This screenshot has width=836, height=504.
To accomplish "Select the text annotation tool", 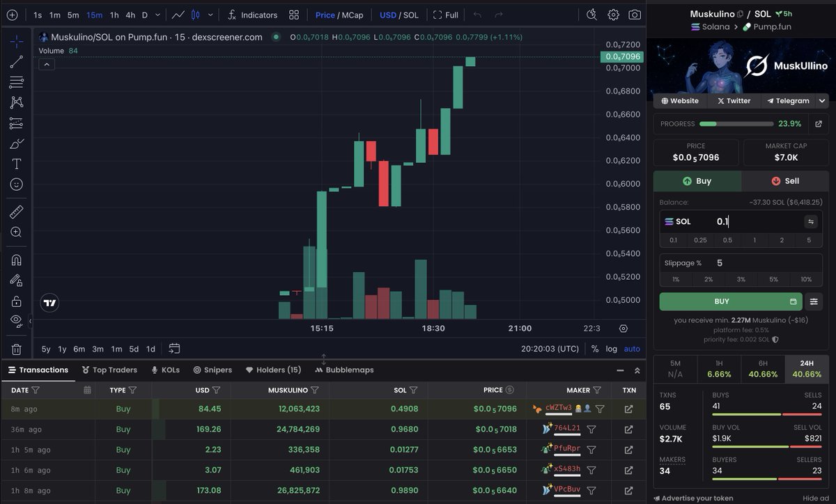I will (17, 164).
